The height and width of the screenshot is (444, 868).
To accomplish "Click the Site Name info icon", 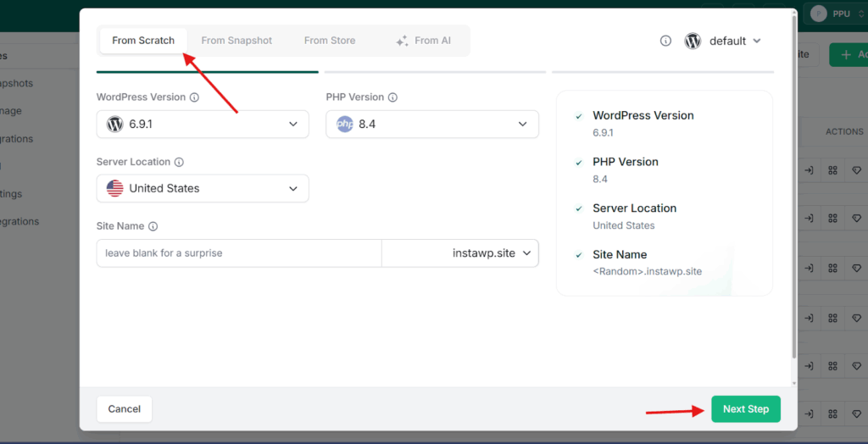I will [153, 226].
